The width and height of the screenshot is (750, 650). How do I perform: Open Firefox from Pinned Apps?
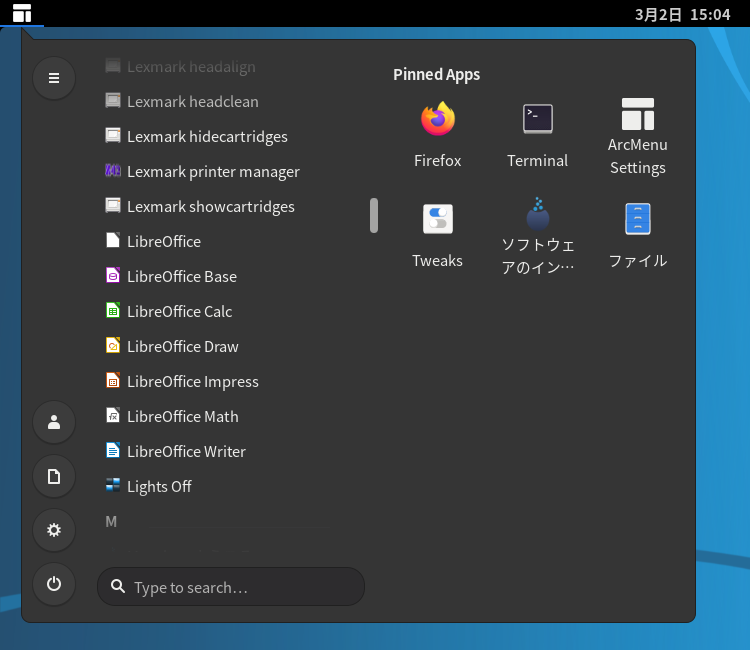pos(438,134)
